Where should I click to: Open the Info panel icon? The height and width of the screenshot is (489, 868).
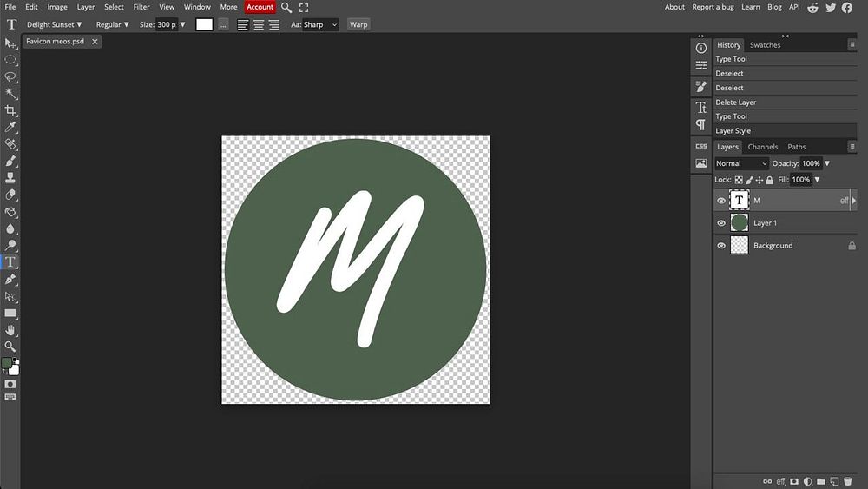(x=700, y=48)
